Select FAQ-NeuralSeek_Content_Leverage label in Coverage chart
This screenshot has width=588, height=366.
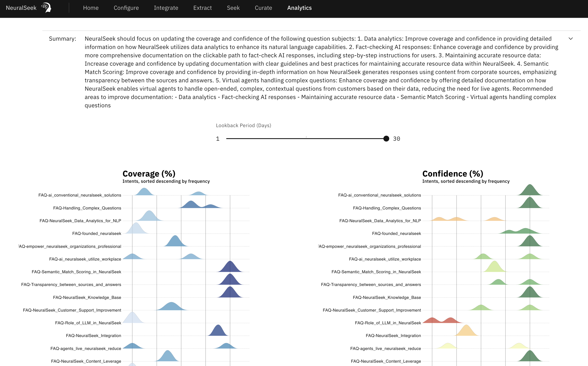[x=86, y=361]
